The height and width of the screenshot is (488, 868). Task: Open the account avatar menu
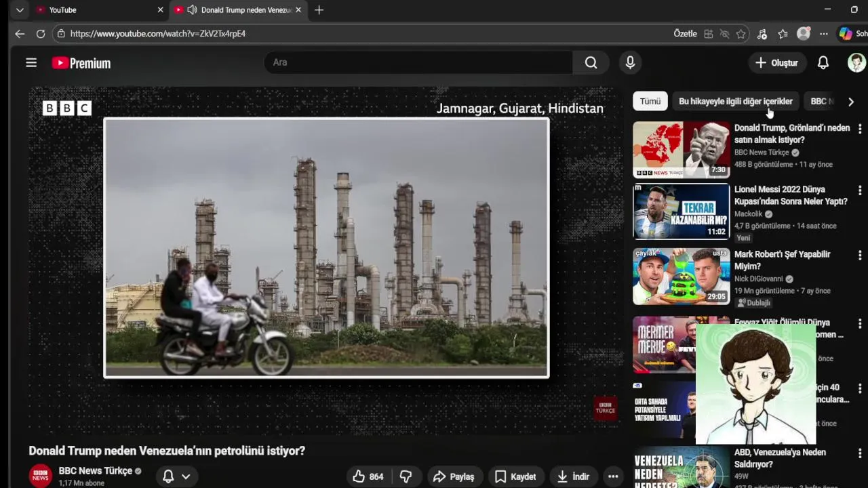856,62
